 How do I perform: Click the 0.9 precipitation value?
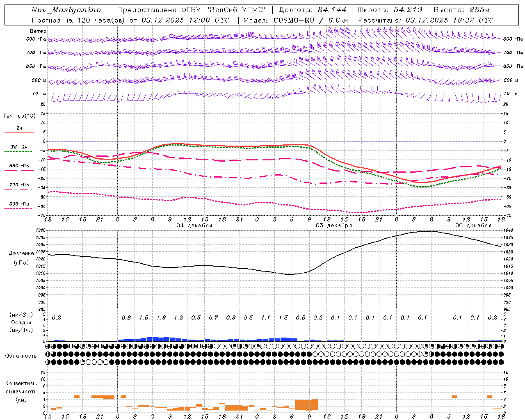(231, 317)
